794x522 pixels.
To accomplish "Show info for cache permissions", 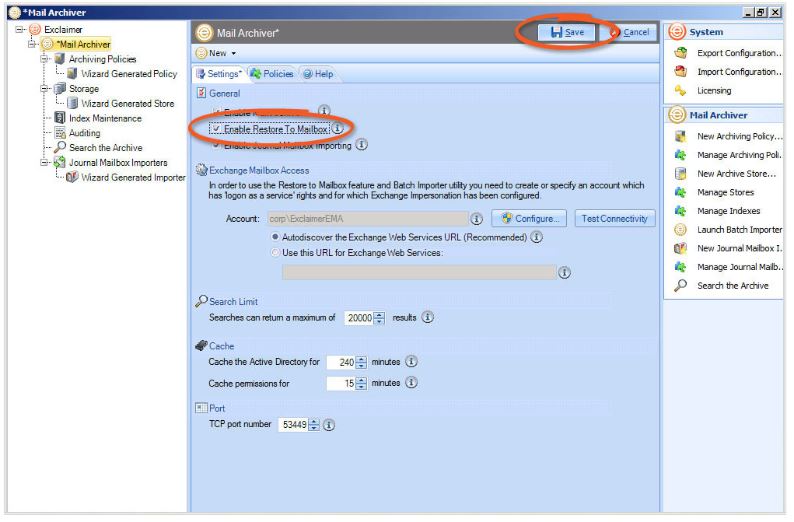I will (412, 383).
